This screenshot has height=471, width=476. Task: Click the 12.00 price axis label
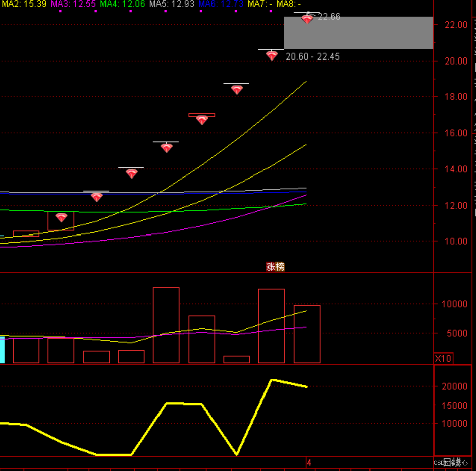456,205
